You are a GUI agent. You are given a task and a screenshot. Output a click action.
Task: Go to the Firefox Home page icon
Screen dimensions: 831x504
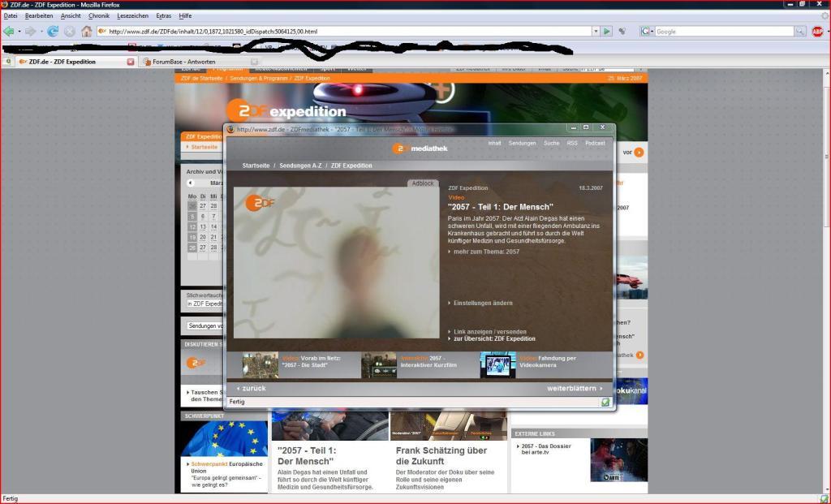tap(86, 32)
